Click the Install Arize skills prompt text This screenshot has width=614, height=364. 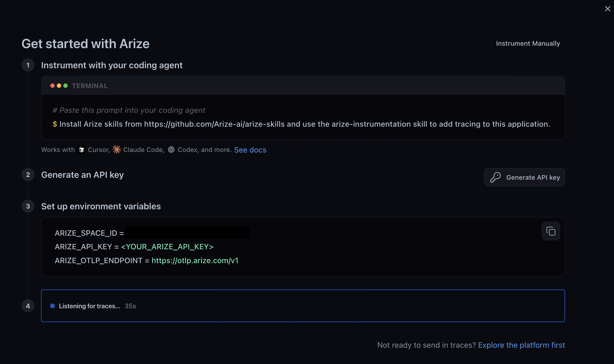click(x=305, y=124)
